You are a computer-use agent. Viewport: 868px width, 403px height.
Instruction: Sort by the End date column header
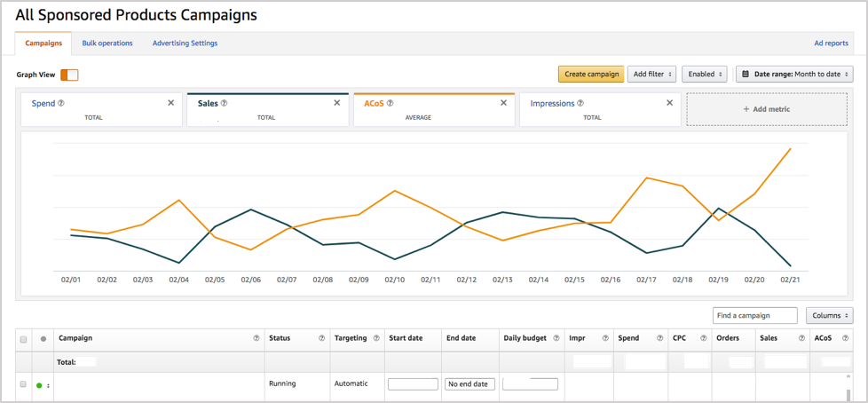coord(462,337)
